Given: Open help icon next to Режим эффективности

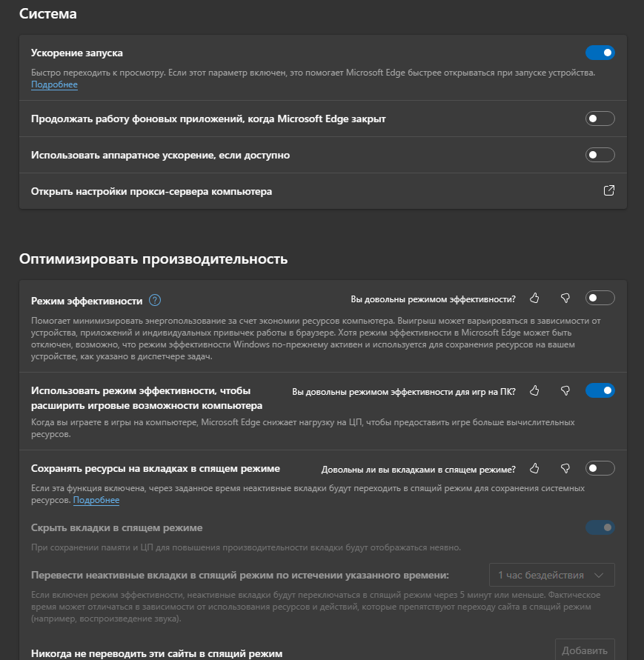Looking at the screenshot, I should click(x=155, y=301).
